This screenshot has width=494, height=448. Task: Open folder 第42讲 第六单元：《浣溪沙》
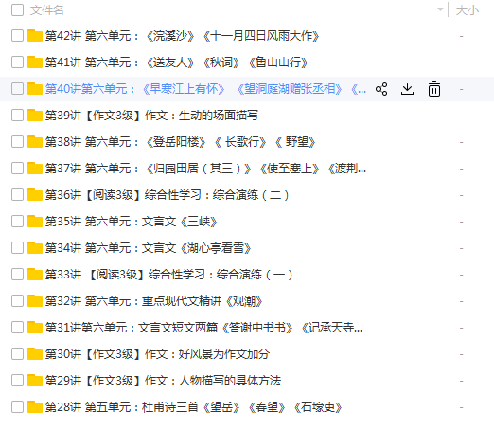pos(182,36)
